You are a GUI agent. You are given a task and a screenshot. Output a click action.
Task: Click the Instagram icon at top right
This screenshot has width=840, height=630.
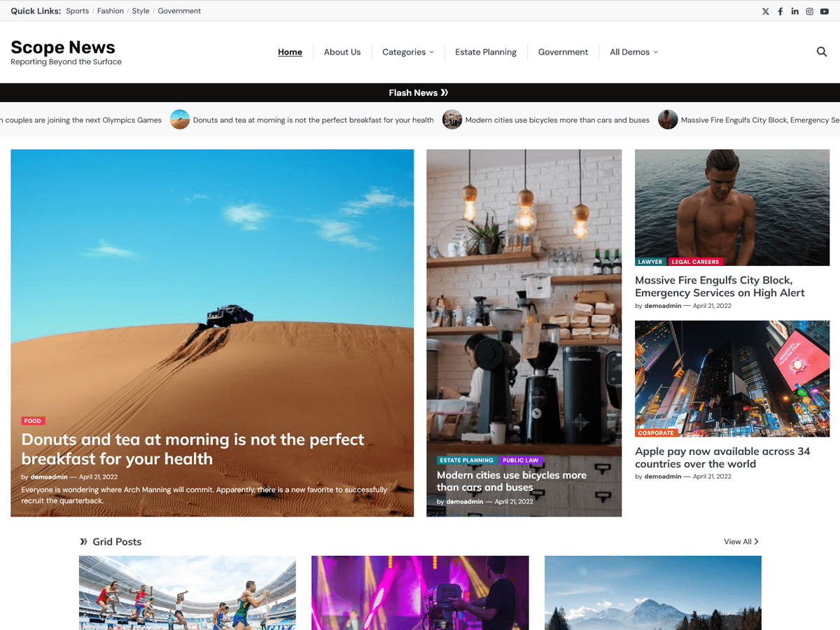809,11
